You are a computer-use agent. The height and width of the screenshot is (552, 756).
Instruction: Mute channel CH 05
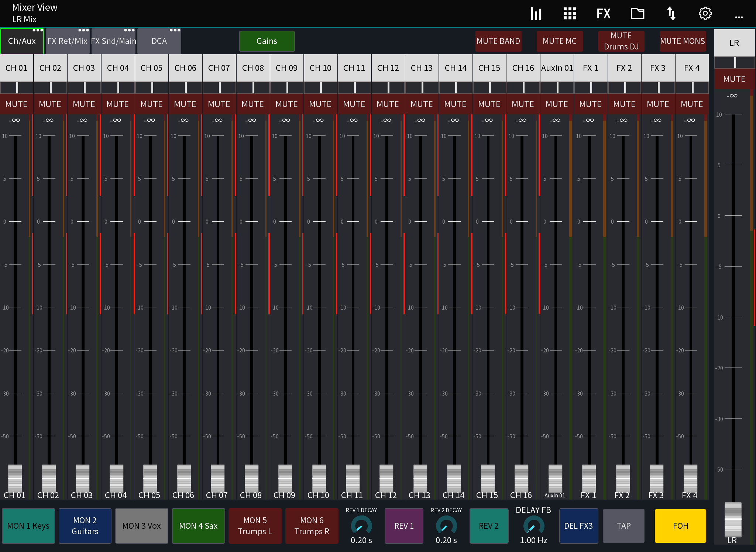pos(151,104)
